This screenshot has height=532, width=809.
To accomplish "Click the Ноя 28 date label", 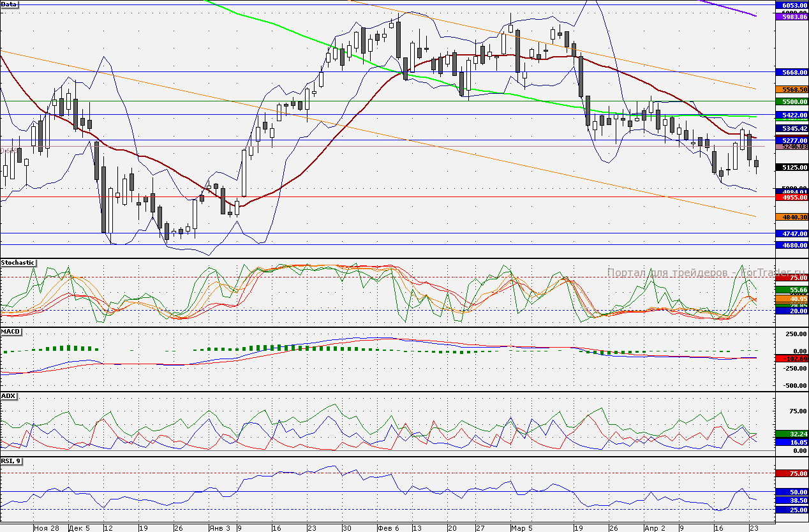I will pos(47,528).
